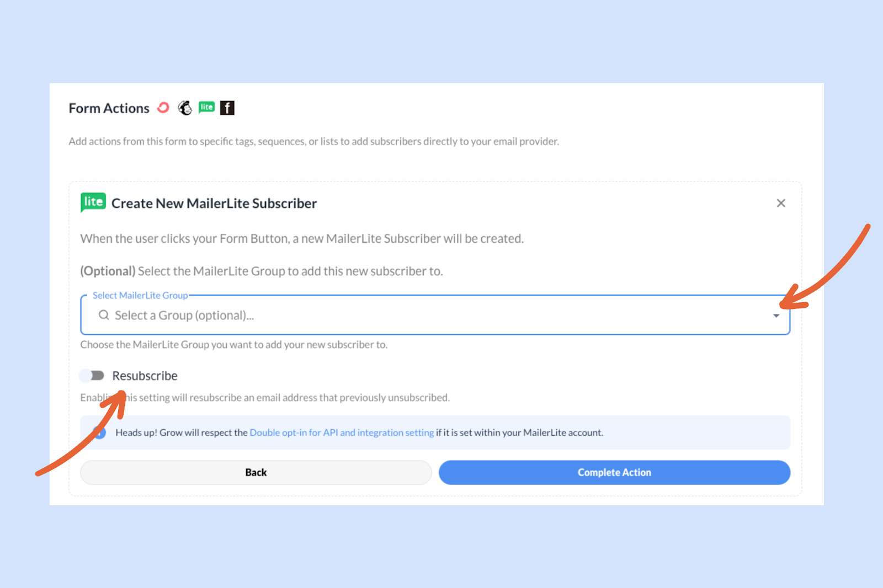The image size is (883, 588).
Task: Click the Resubscribe label text
Action: tap(145, 376)
